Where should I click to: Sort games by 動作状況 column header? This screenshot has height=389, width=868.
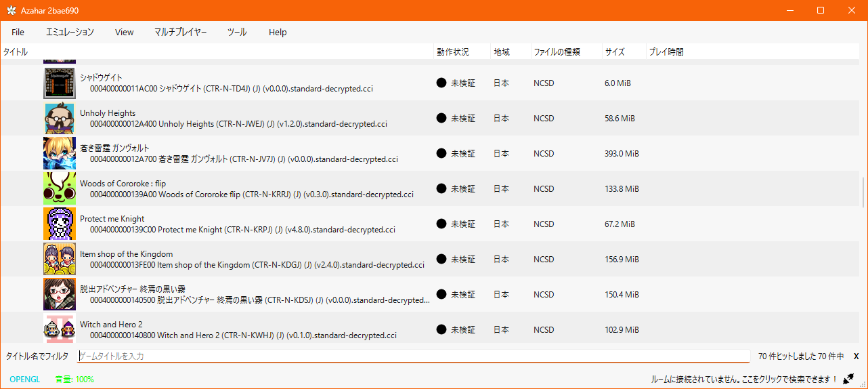452,52
